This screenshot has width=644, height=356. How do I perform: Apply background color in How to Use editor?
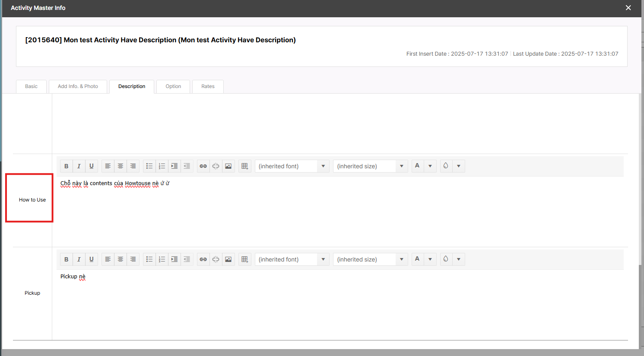(x=446, y=166)
